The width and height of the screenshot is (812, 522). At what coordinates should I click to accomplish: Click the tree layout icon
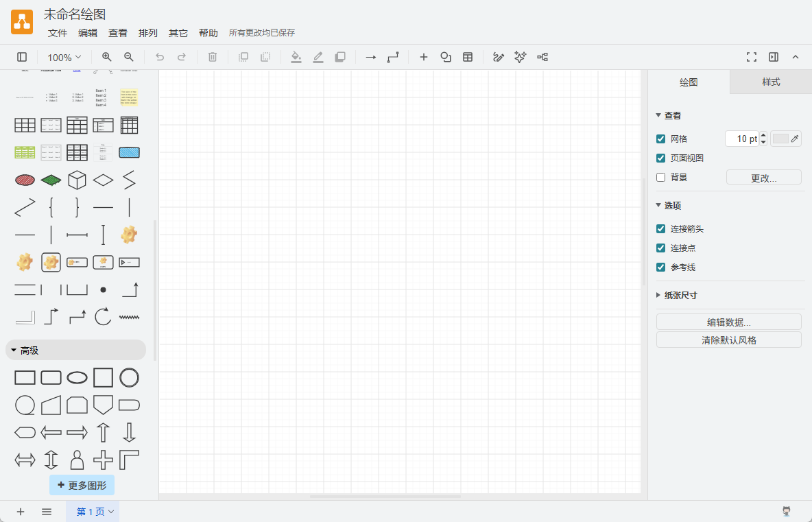click(x=542, y=57)
